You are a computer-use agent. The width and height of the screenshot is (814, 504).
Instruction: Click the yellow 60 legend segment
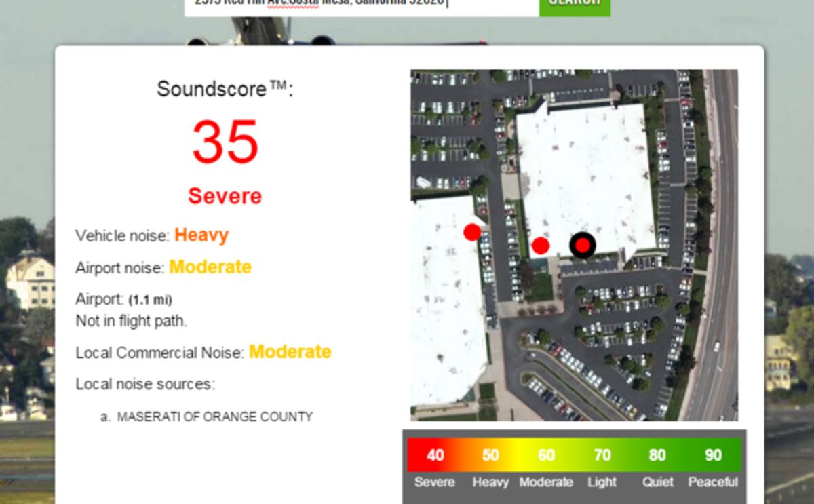[x=546, y=454]
